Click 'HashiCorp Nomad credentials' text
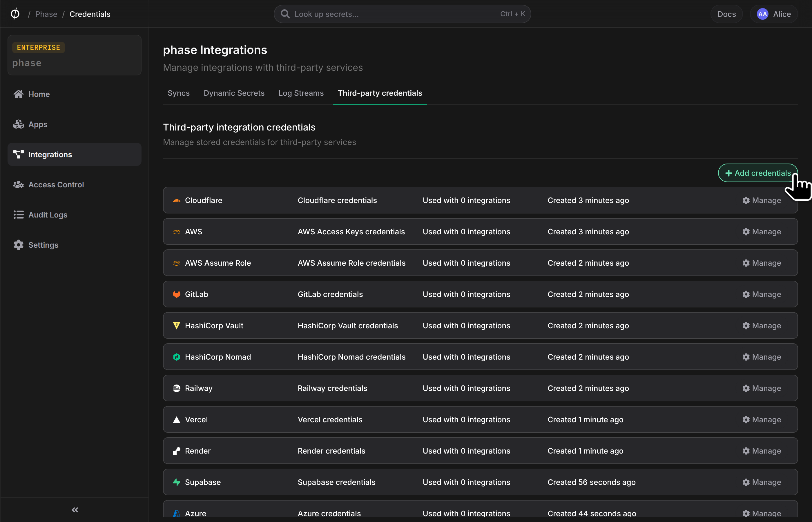Image resolution: width=812 pixels, height=522 pixels. 351,357
